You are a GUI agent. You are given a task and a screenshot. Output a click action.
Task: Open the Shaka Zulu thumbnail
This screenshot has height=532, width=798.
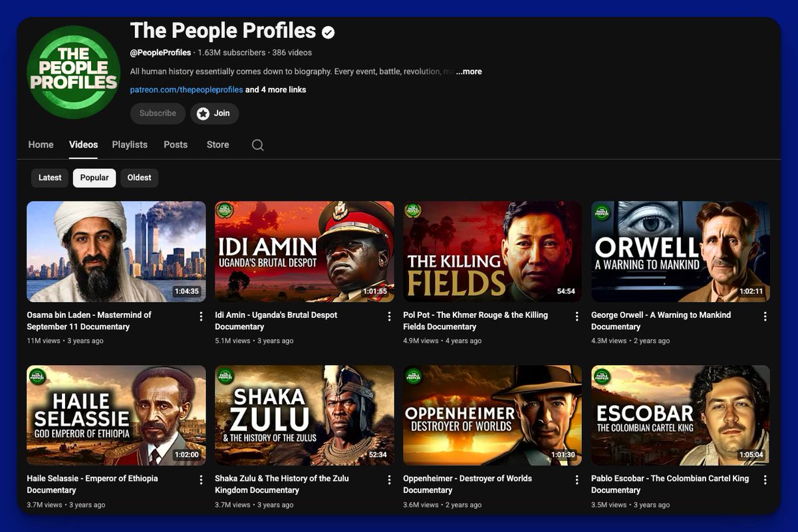pyautogui.click(x=305, y=415)
